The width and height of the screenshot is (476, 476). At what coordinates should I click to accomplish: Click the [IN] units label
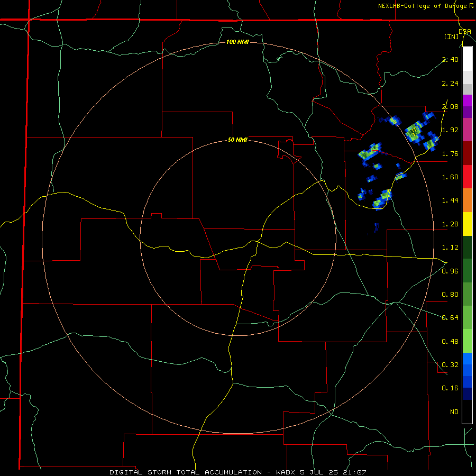(x=452, y=36)
